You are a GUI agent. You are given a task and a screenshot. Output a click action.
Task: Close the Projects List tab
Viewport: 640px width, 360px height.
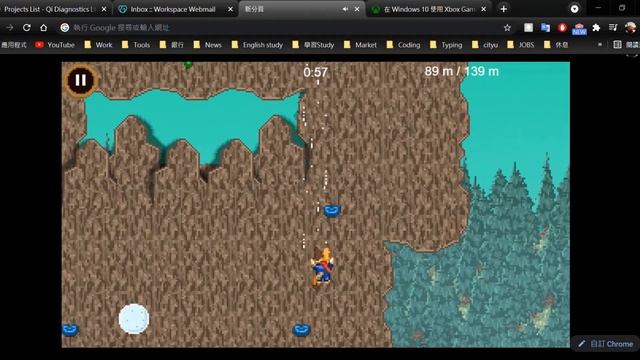click(104, 9)
